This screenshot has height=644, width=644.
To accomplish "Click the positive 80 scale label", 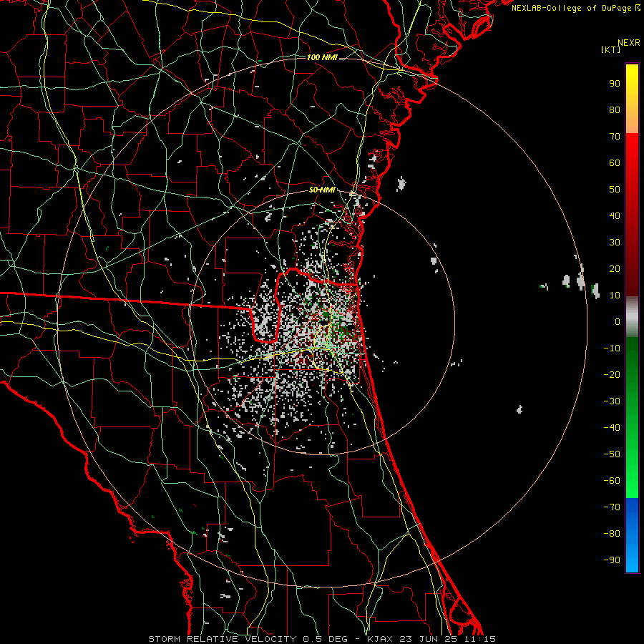I will tap(615, 110).
